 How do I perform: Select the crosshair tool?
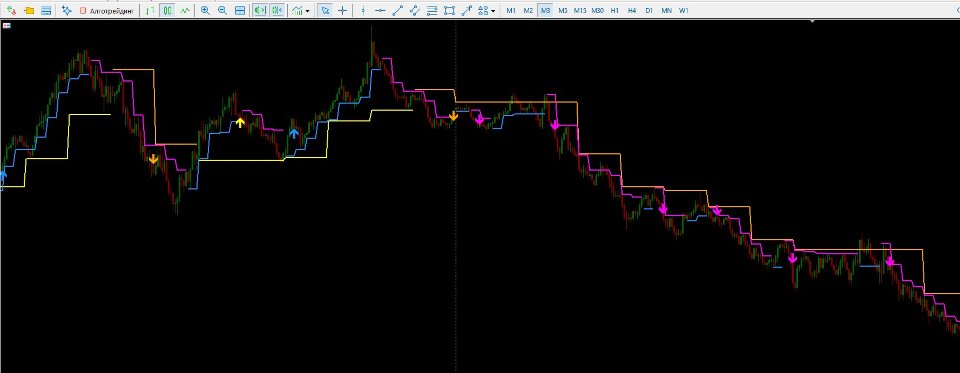[x=342, y=10]
